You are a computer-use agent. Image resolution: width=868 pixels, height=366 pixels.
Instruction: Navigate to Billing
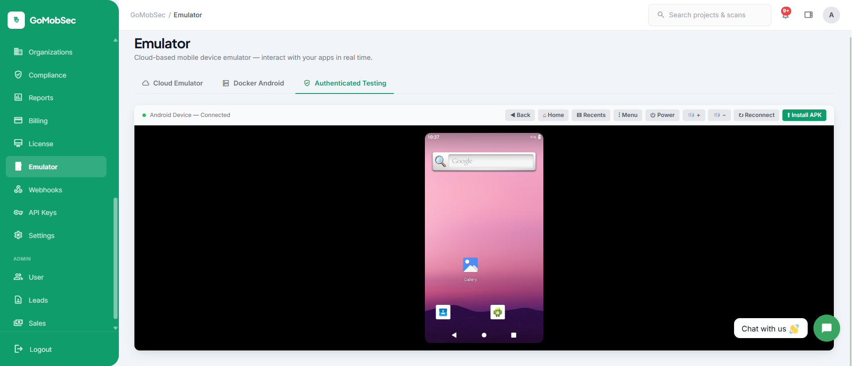click(56, 121)
